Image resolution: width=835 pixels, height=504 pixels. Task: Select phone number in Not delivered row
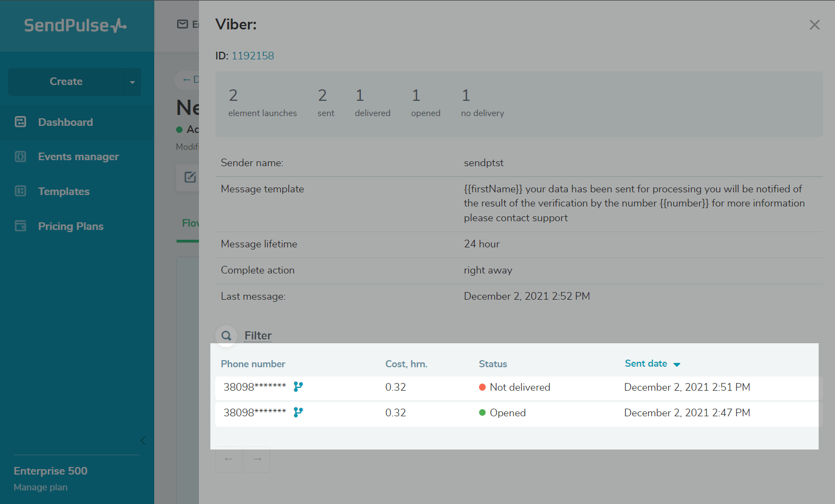[255, 387]
